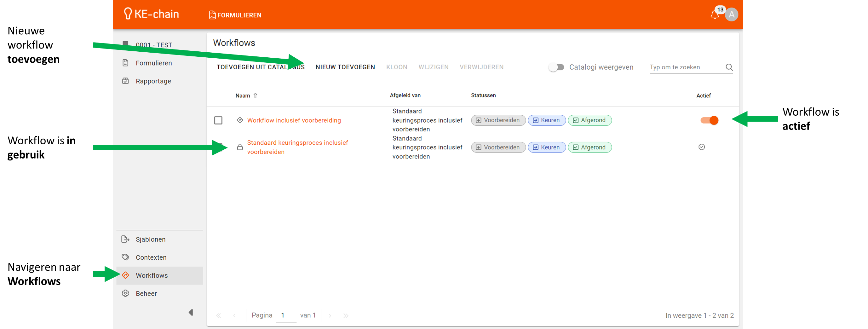The width and height of the screenshot is (868, 329).
Task: Click the NIEUW TOEVOEGEN button
Action: [x=345, y=67]
